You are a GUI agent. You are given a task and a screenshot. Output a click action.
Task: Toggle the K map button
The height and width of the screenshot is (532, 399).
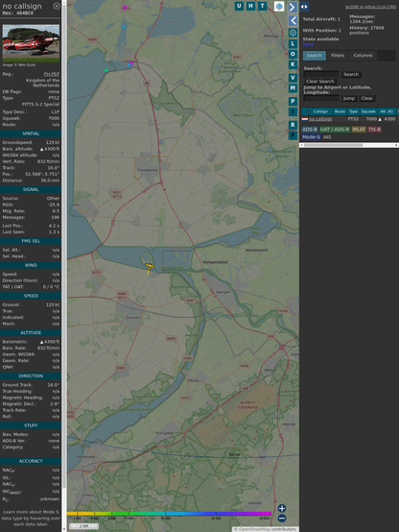pos(293,64)
